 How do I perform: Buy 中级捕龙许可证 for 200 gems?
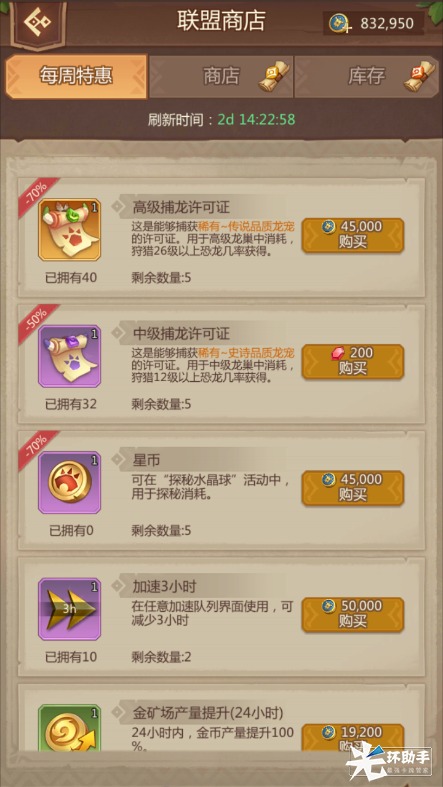[x=353, y=361]
